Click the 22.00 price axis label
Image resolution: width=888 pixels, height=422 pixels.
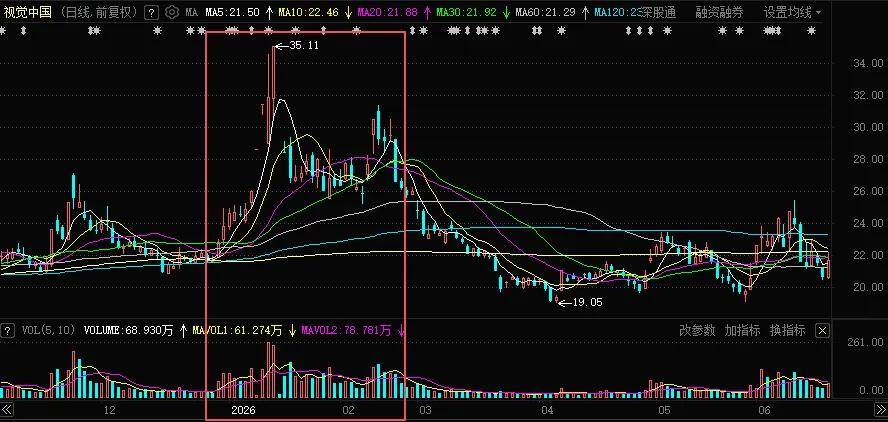(x=868, y=255)
